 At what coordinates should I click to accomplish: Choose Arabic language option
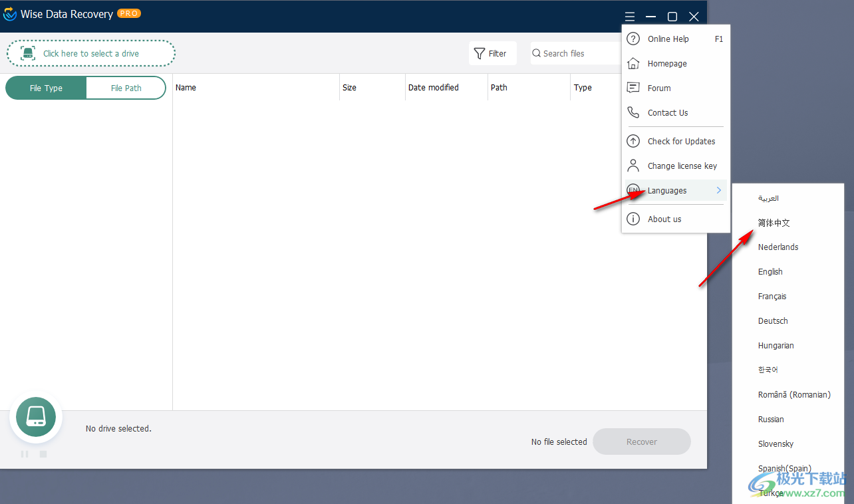pyautogui.click(x=768, y=198)
